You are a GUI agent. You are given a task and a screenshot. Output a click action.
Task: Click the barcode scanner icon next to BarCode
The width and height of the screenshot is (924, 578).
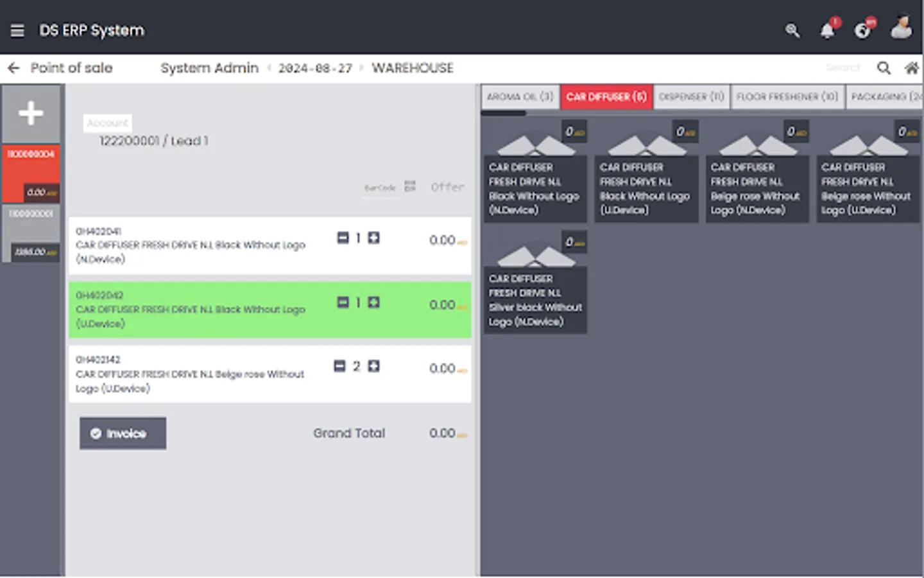point(410,187)
